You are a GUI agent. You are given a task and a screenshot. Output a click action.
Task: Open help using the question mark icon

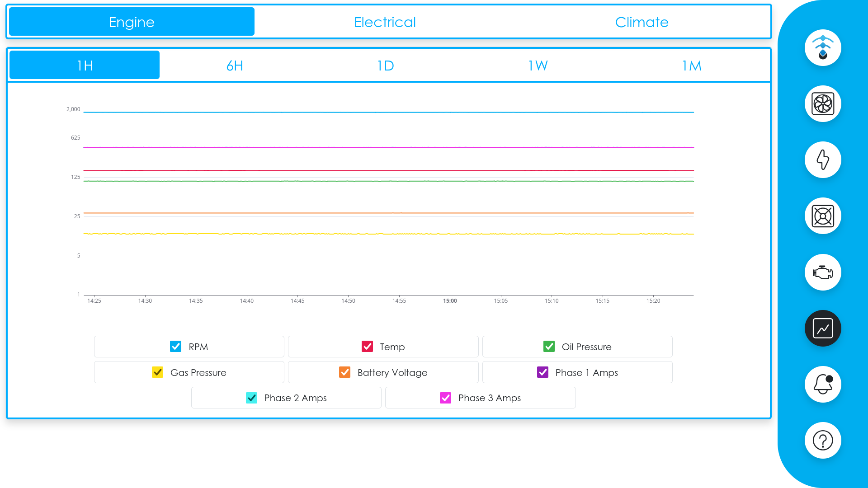[823, 440]
